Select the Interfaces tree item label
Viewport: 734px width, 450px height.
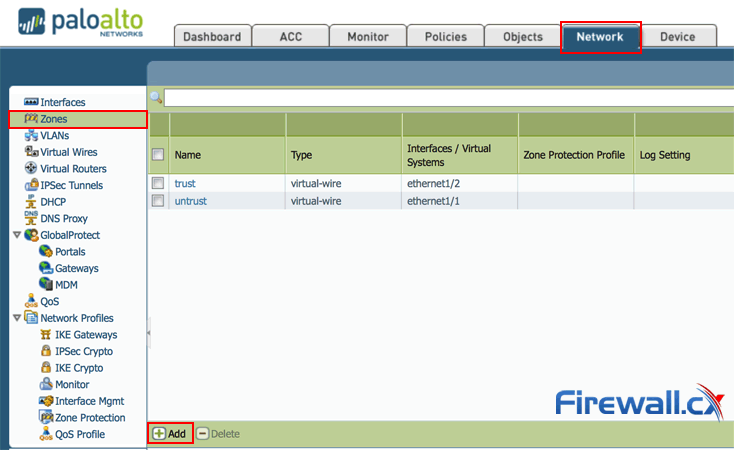coord(63,102)
